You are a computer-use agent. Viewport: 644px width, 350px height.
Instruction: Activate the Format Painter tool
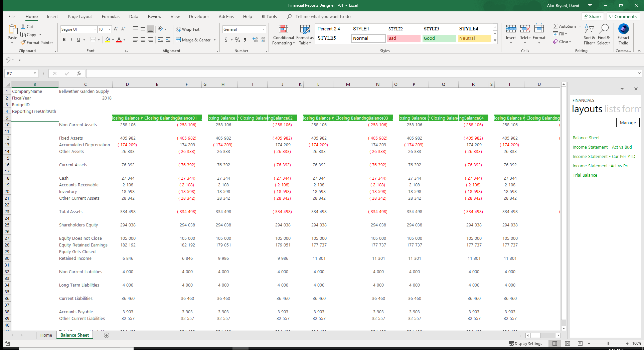pos(37,42)
